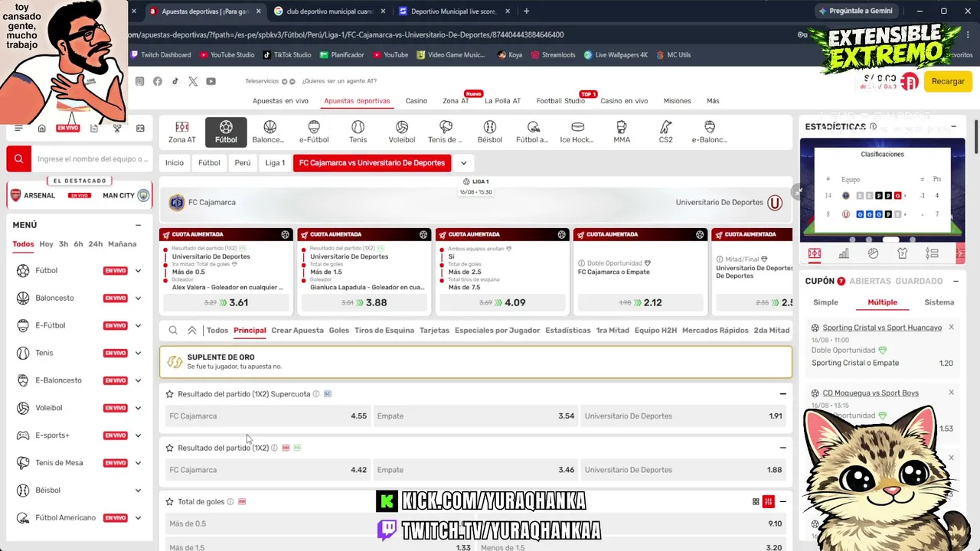The width and height of the screenshot is (980, 551).
Task: Expand the Baloncesto menu category
Action: click(x=138, y=298)
